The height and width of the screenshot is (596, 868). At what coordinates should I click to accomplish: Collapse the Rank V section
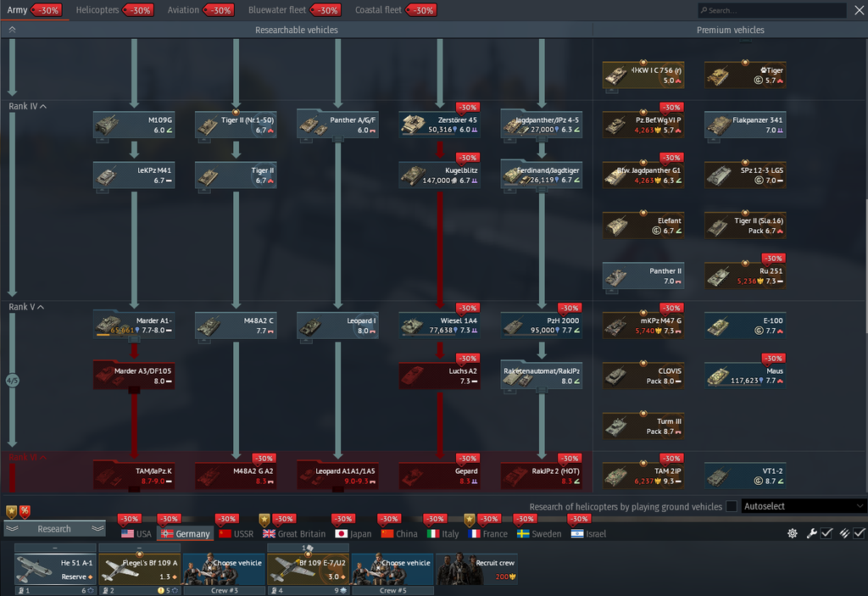point(26,307)
